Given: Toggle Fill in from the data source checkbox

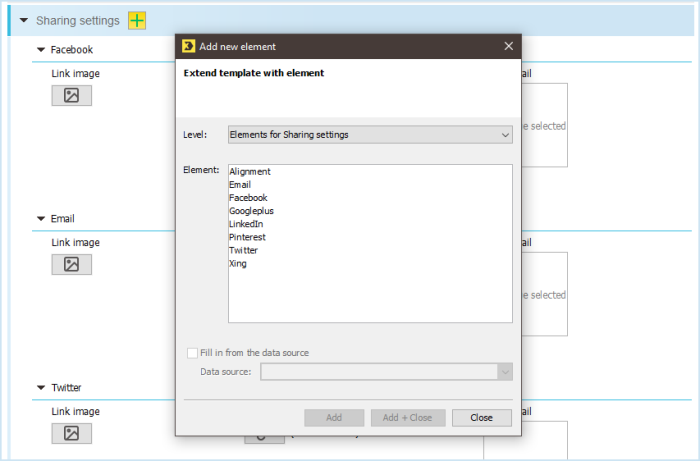Looking at the screenshot, I should pyautogui.click(x=192, y=353).
